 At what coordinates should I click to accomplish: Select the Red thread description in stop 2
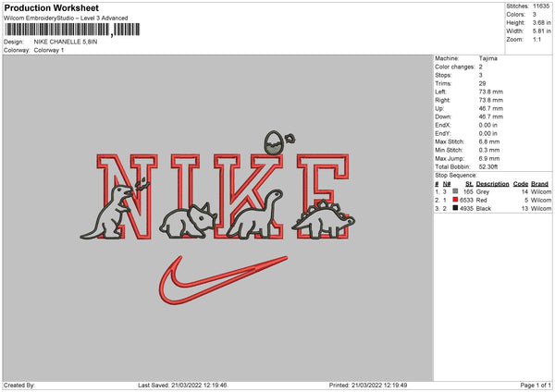point(481,201)
